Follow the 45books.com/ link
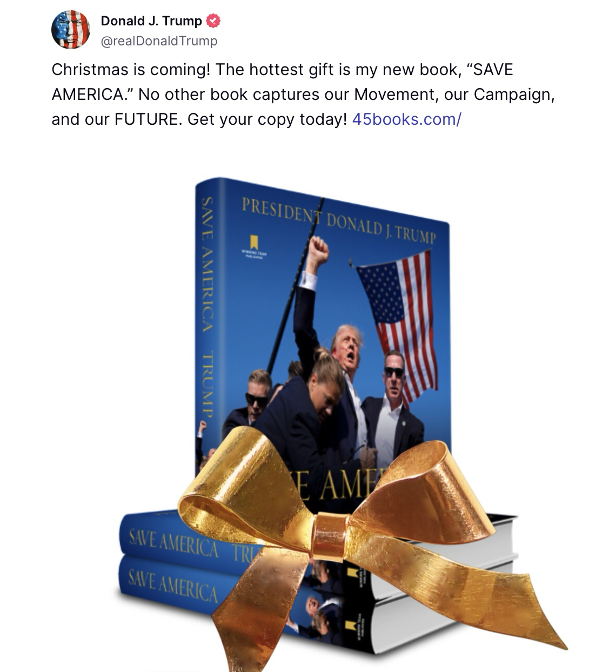 (406, 119)
